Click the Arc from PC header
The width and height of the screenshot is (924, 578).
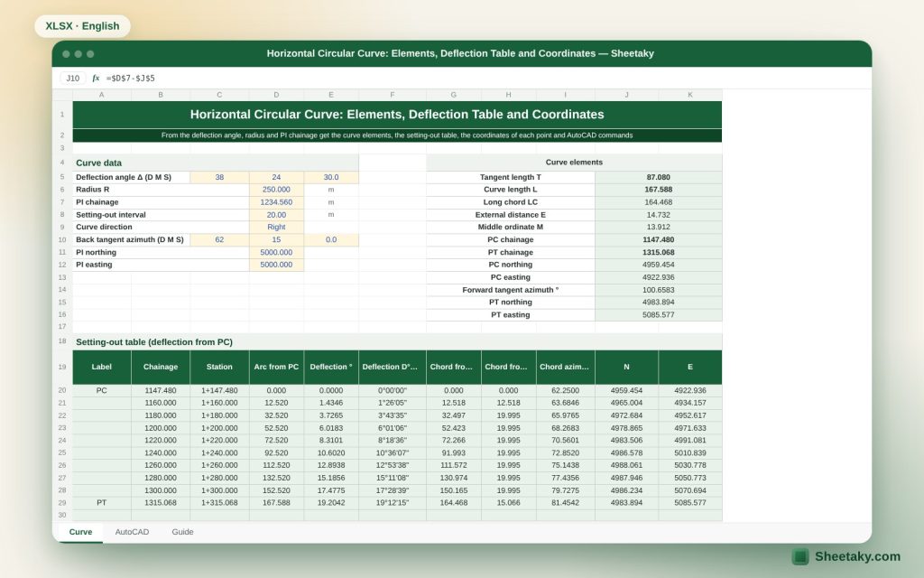(x=276, y=367)
